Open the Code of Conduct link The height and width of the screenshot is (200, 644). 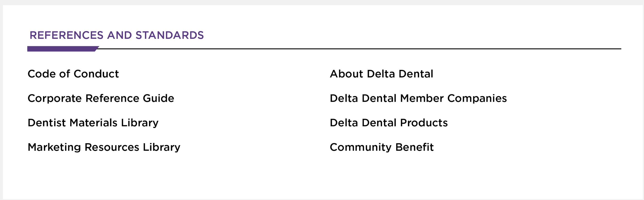coord(73,74)
